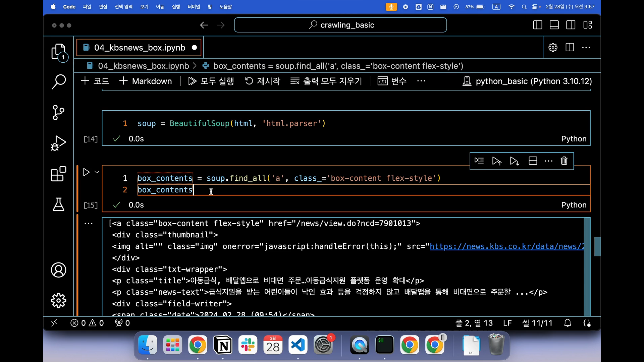This screenshot has width=644, height=362.
Task: Run the current cell with play button
Action: click(x=86, y=172)
